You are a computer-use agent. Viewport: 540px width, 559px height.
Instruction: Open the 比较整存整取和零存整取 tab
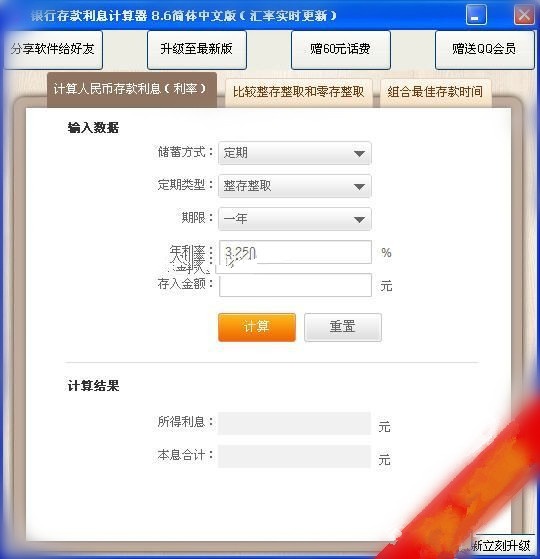pos(299,93)
